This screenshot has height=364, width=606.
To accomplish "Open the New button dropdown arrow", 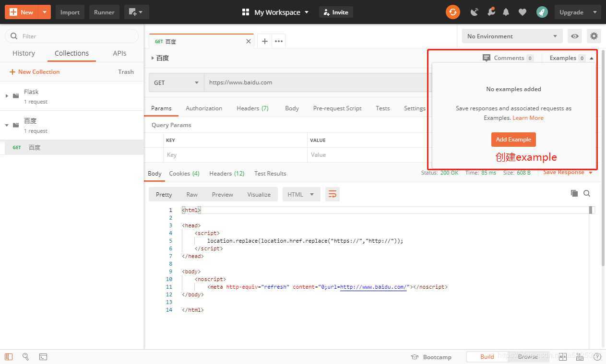I will point(45,12).
